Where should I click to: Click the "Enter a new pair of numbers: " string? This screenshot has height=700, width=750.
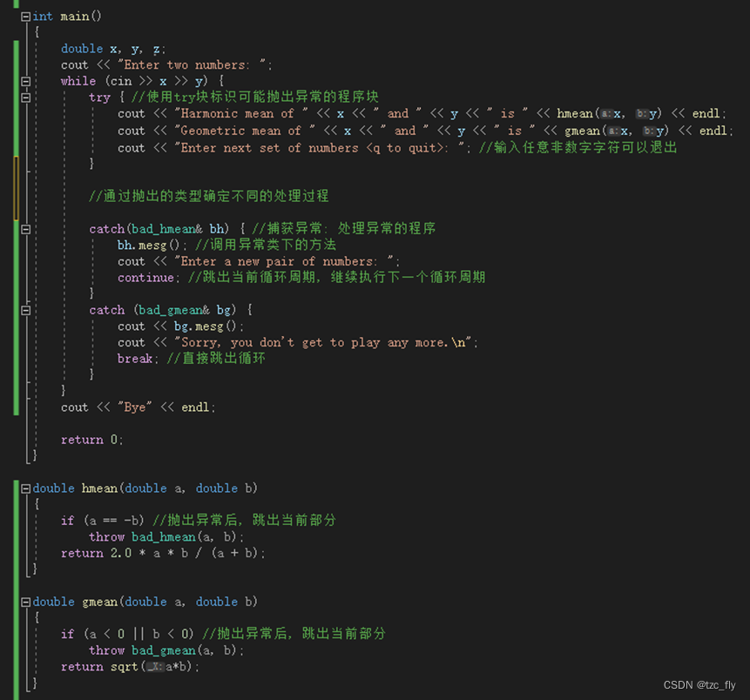click(x=284, y=261)
